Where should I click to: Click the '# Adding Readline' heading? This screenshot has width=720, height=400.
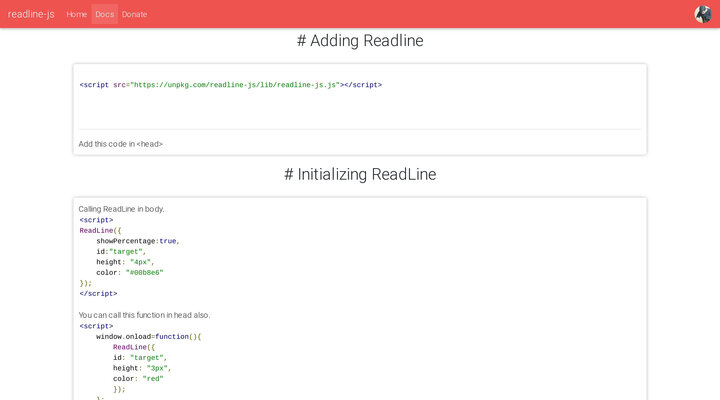coord(360,40)
